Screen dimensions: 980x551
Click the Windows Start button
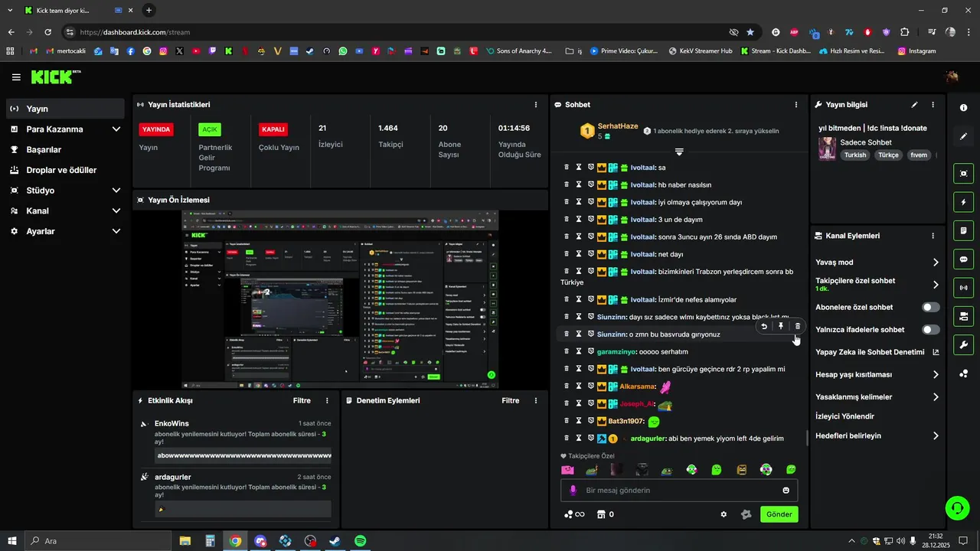coord(11,541)
